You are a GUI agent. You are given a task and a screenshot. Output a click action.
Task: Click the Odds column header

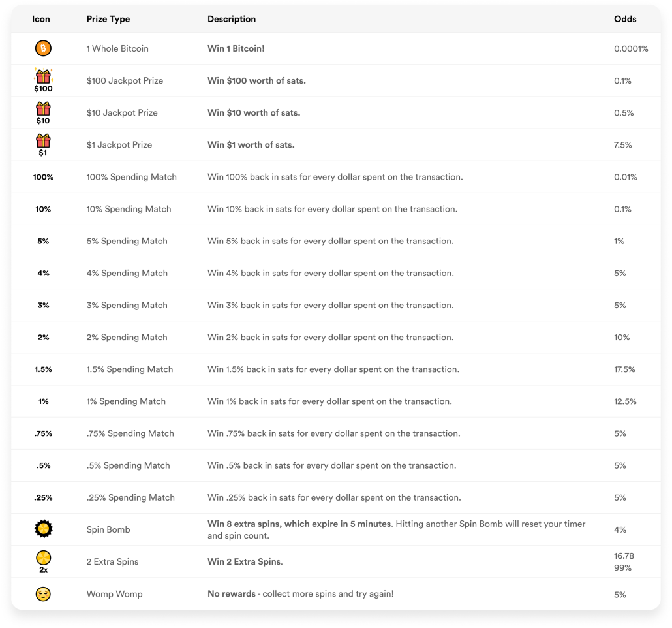pyautogui.click(x=625, y=19)
